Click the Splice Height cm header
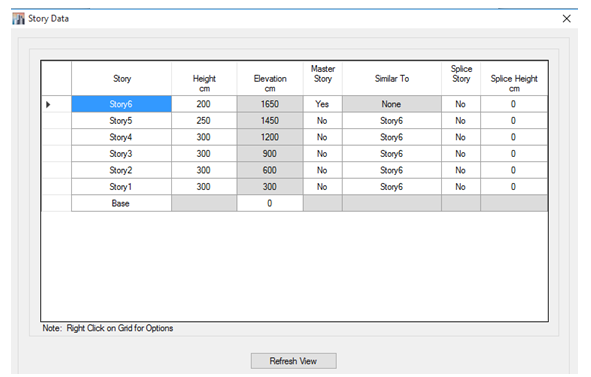This screenshot has width=591, height=377. [514, 78]
